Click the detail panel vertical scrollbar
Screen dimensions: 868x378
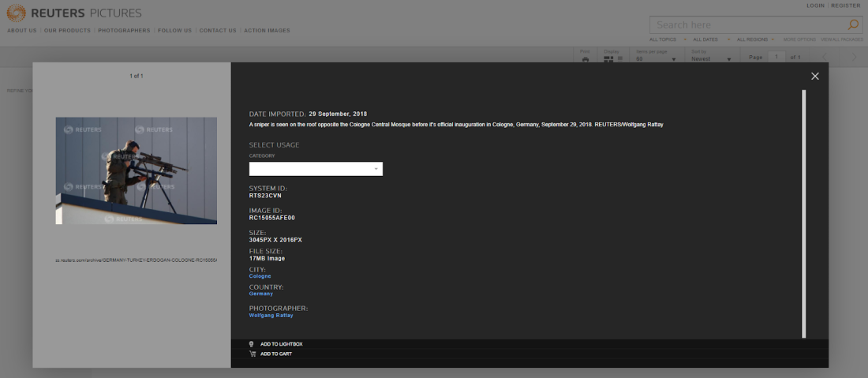[804, 214]
